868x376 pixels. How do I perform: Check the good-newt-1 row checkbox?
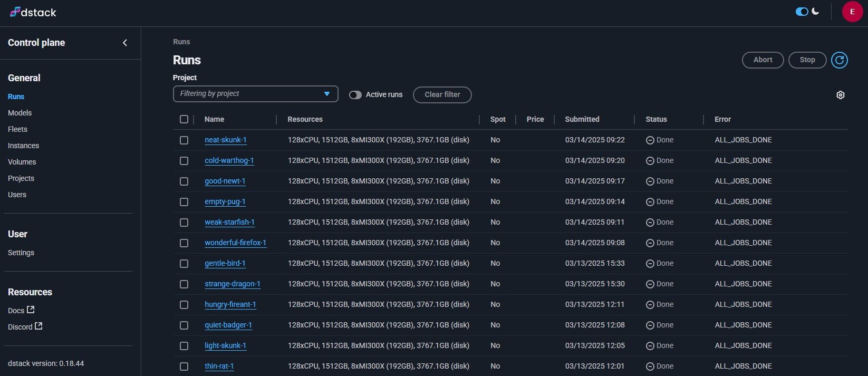[184, 181]
